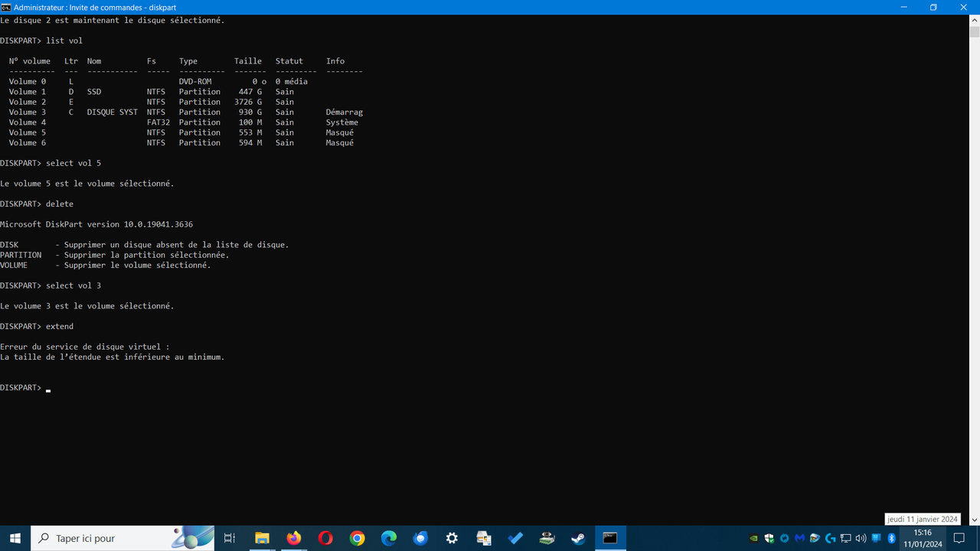980x551 pixels.
Task: Select the active Command Prompt taskbar window
Action: coord(610,538)
